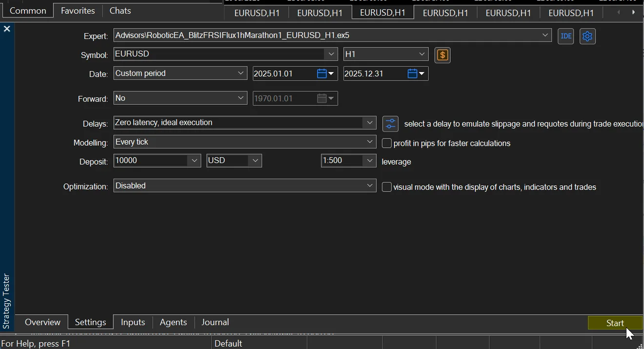The height and width of the screenshot is (349, 644).
Task: Switch to the Settings tab
Action: pyautogui.click(x=90, y=322)
